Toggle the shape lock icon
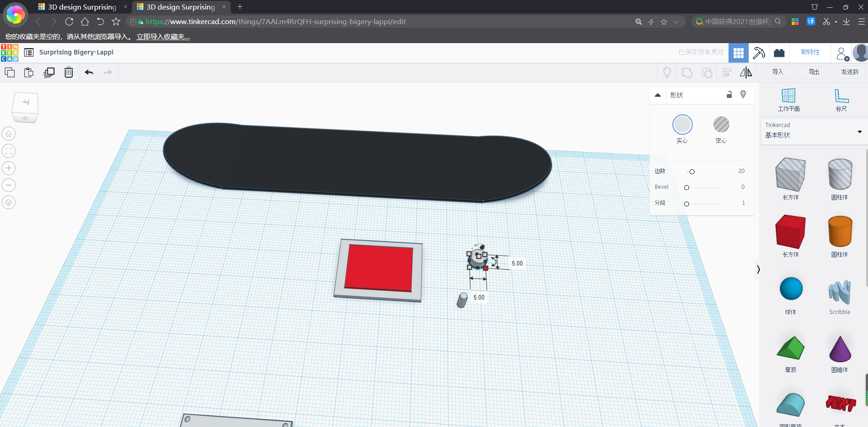 [x=729, y=94]
